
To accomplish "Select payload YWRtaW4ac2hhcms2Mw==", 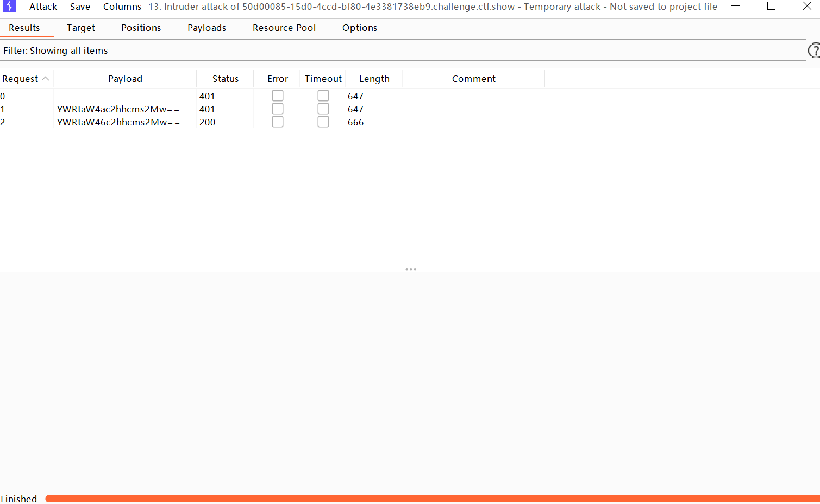I will [x=118, y=109].
